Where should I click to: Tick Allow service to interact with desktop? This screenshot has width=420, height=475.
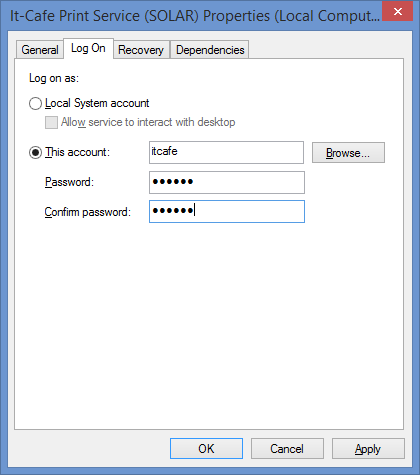click(x=51, y=122)
